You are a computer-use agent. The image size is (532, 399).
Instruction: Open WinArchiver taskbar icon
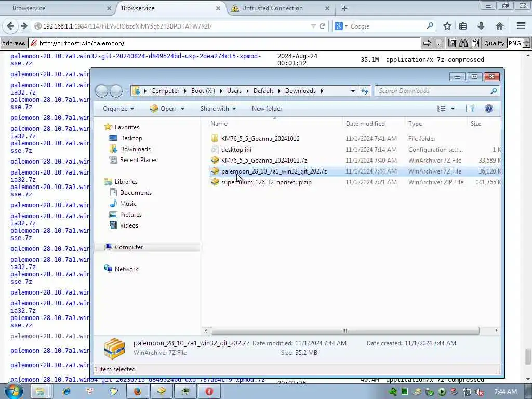[x=162, y=392]
